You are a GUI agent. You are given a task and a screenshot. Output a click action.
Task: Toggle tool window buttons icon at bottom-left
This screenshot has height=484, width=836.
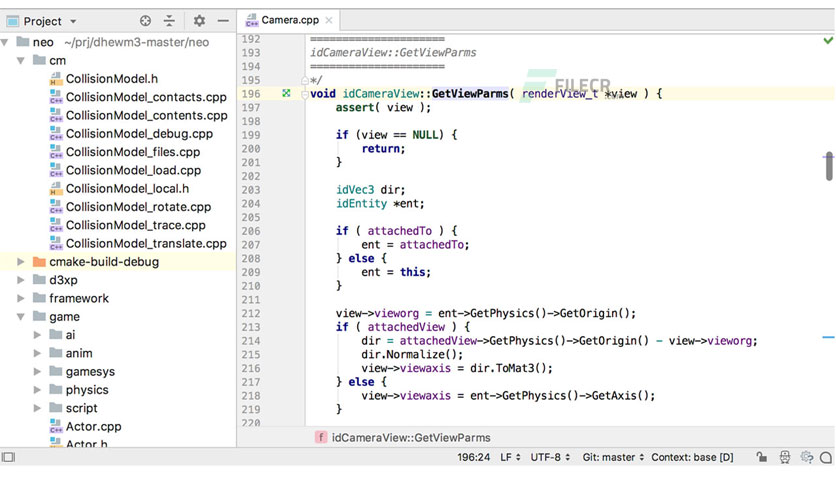(9, 457)
